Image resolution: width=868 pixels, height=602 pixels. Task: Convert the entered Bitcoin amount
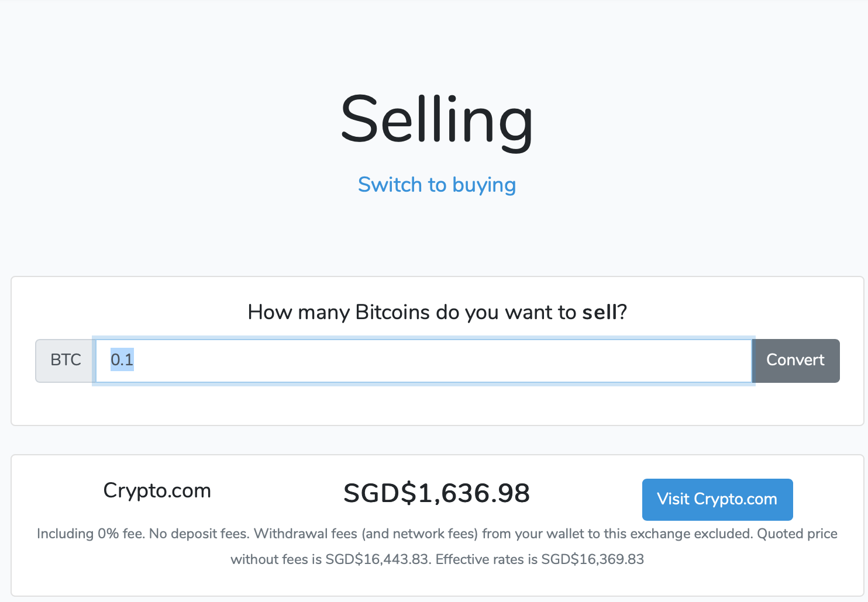[795, 360]
